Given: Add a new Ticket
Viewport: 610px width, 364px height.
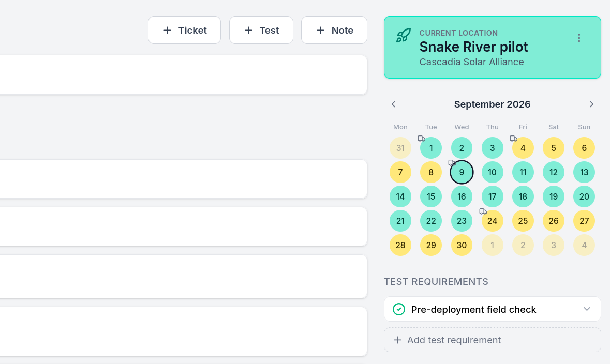Looking at the screenshot, I should click(x=184, y=30).
